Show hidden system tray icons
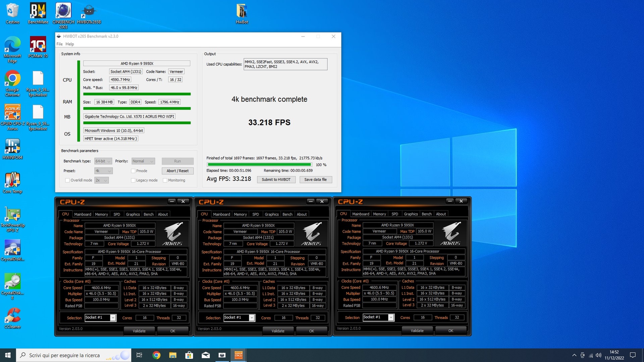Viewport: 644px width, 362px height. (574, 355)
